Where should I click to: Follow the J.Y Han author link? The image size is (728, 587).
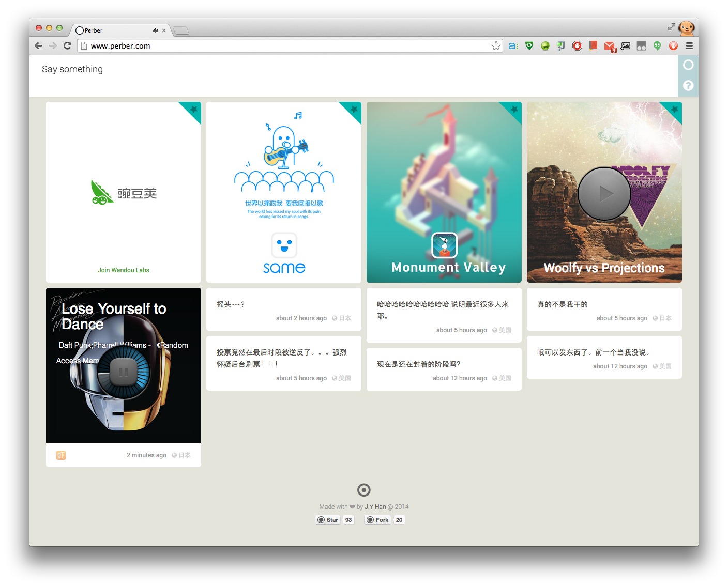(375, 507)
